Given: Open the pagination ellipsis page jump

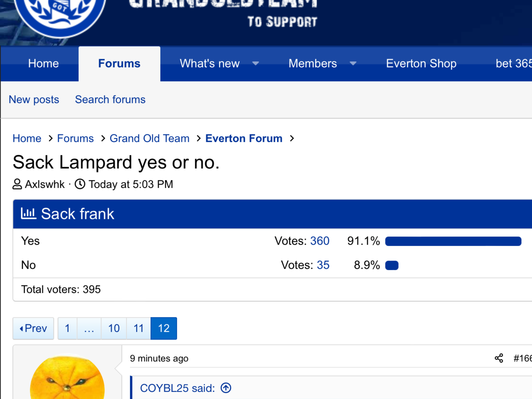Looking at the screenshot, I should (x=89, y=328).
